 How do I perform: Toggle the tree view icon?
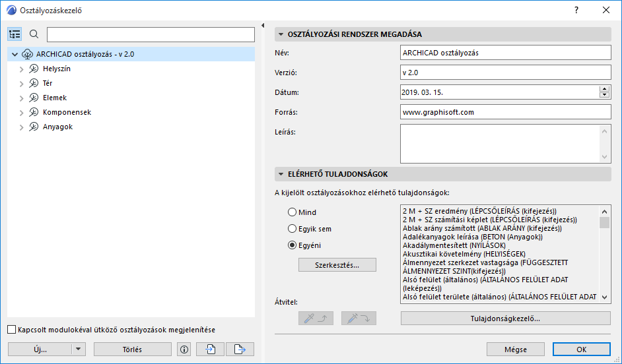pos(15,34)
